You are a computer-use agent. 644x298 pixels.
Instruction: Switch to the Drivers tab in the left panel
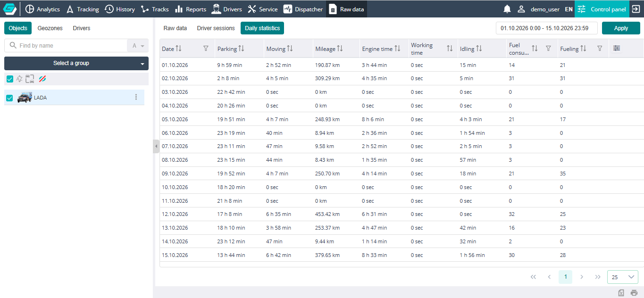[x=82, y=28]
